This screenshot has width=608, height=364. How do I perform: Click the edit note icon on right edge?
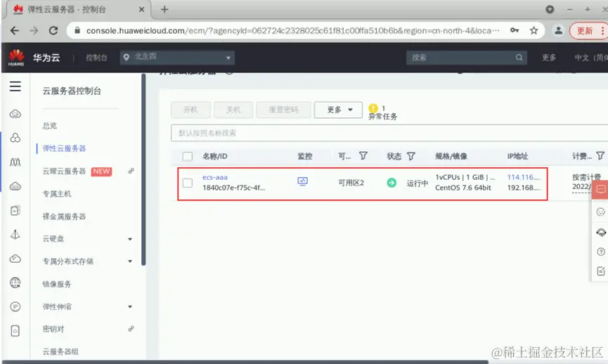(601, 271)
